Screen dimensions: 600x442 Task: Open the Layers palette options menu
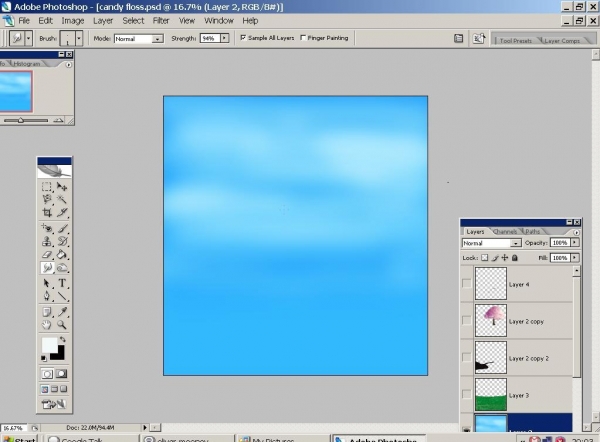pyautogui.click(x=576, y=232)
